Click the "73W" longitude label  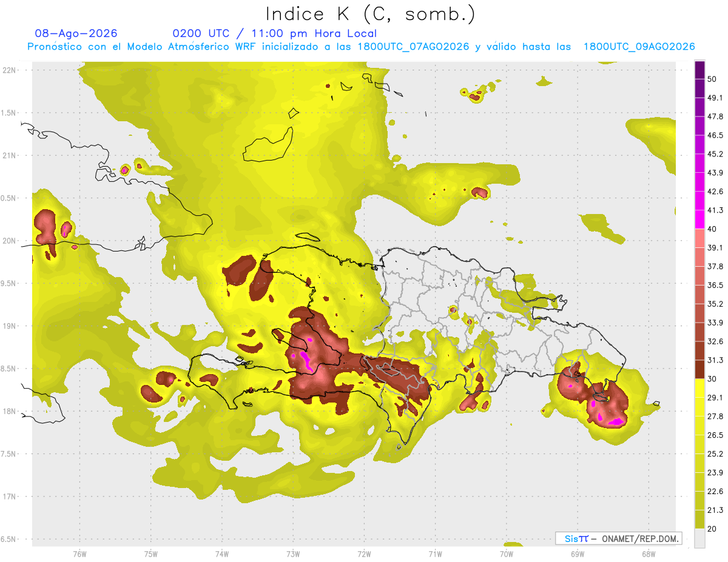(x=293, y=554)
